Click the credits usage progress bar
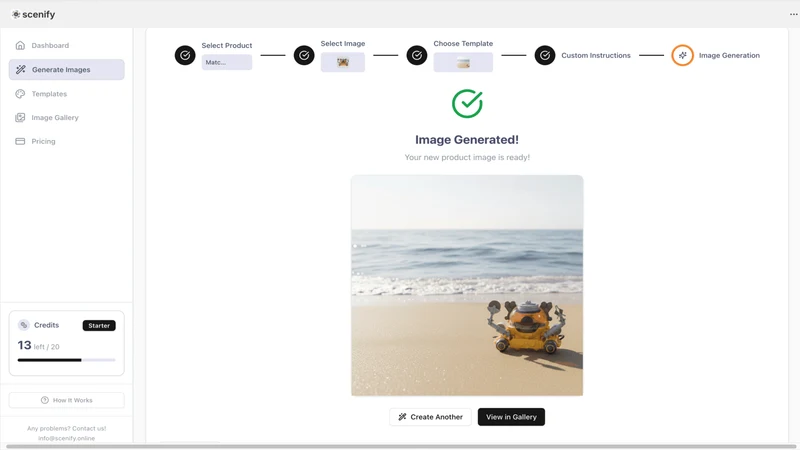The width and height of the screenshot is (800, 450). click(x=66, y=360)
